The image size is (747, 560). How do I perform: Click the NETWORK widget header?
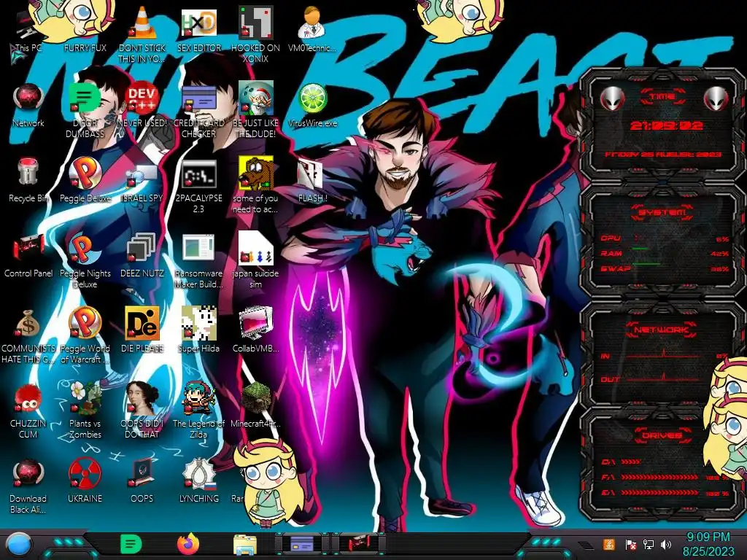662,329
